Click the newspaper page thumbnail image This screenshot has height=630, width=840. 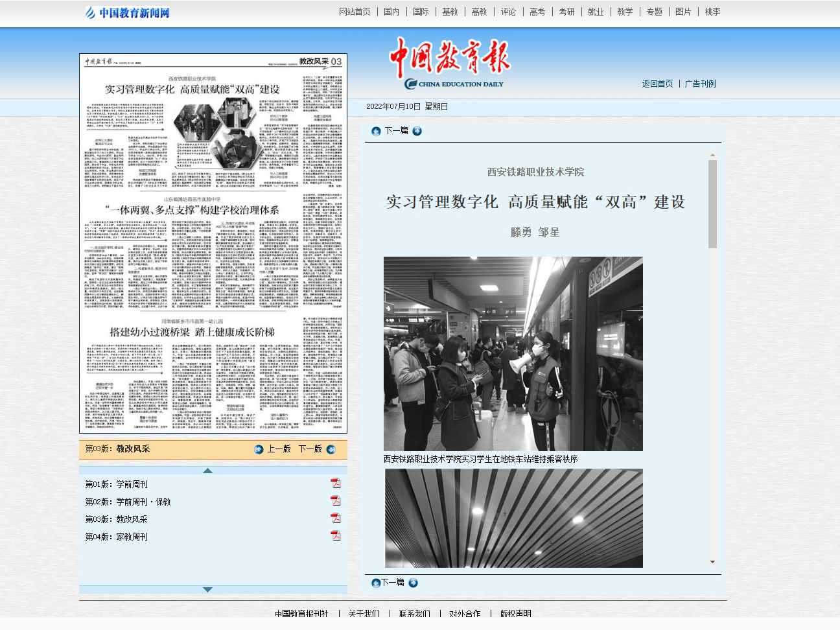click(x=213, y=243)
